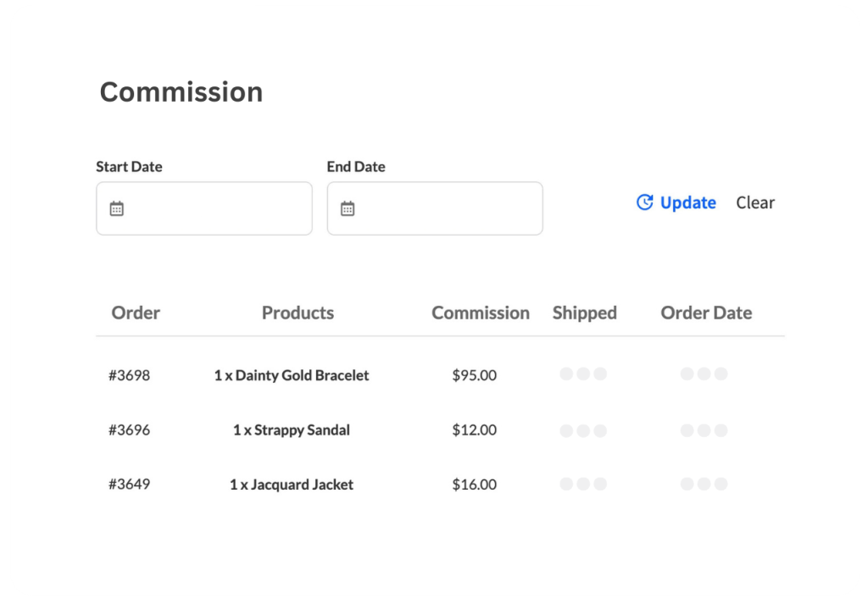The image size is (868, 604).
Task: Open order #3698
Action: tap(129, 375)
